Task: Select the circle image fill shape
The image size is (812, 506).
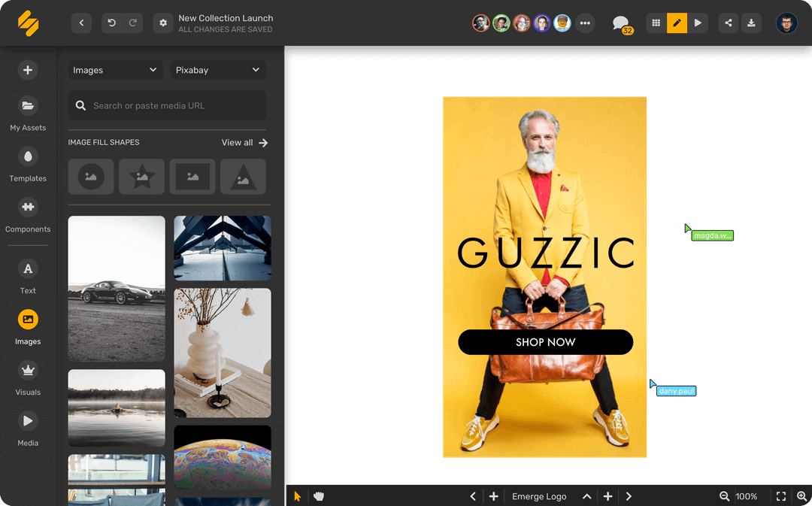Action: coord(91,177)
